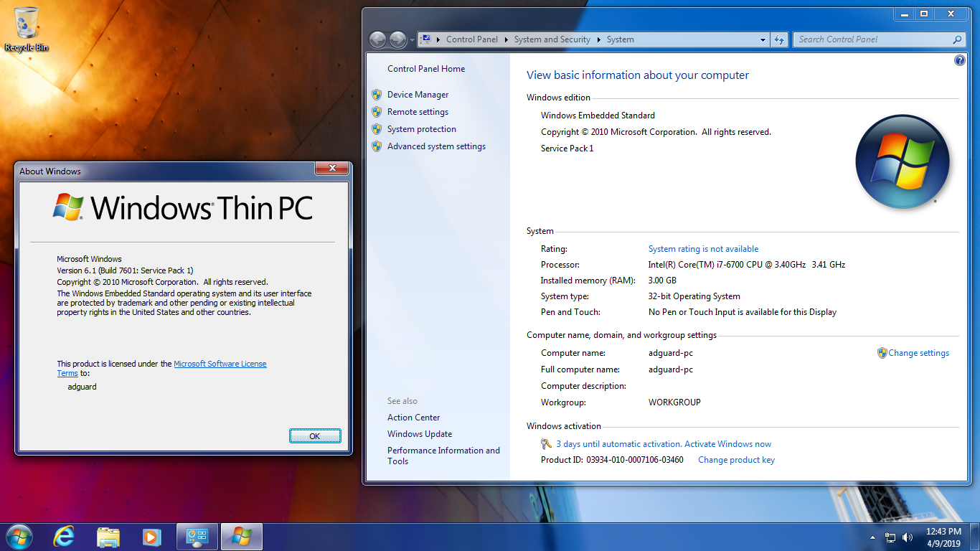The width and height of the screenshot is (980, 551).
Task: Open System protection
Action: pyautogui.click(x=422, y=129)
